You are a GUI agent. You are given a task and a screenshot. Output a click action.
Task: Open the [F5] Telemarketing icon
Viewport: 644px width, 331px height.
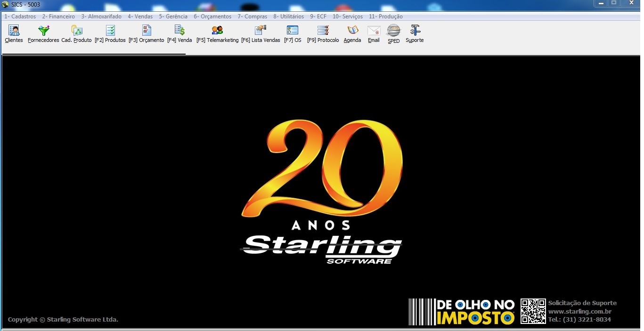(217, 31)
